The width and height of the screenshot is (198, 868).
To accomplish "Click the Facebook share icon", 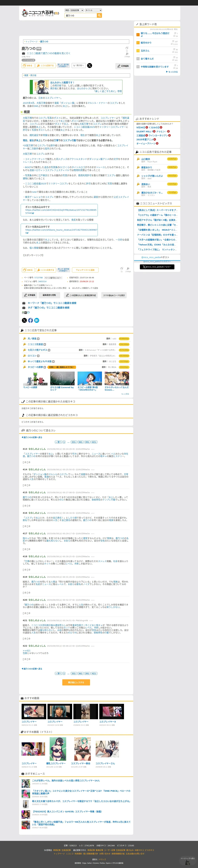I will coord(30,320).
